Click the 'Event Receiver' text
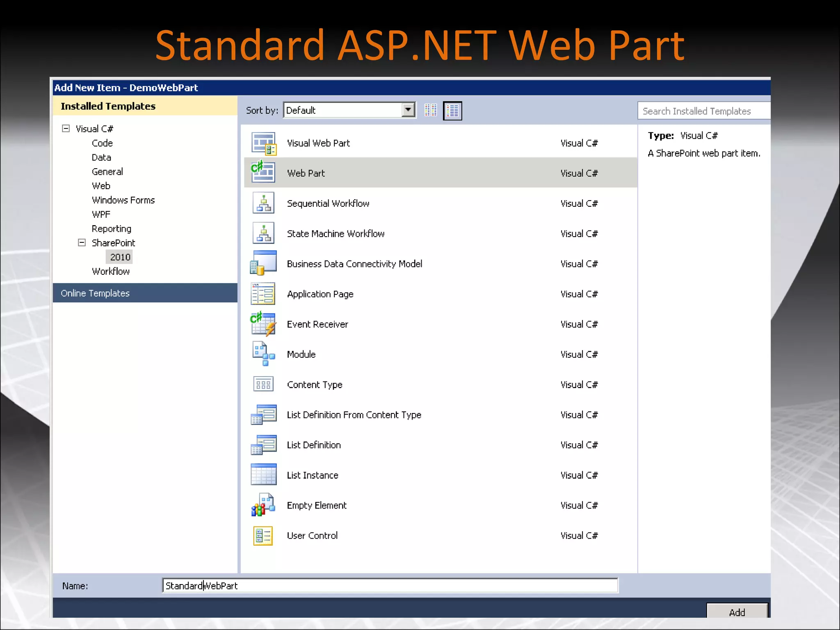This screenshot has width=840, height=630. point(317,324)
